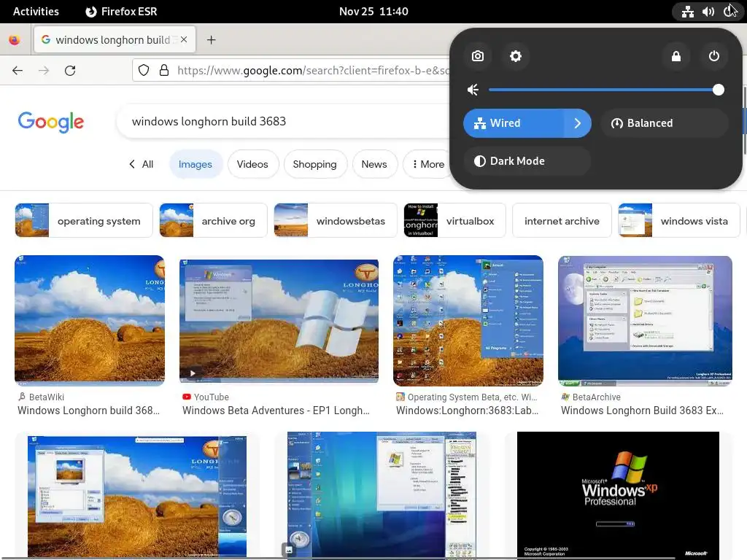Open YouTube Windows Beta Adventures thumbnail
This screenshot has width=747, height=560.
pyautogui.click(x=279, y=321)
